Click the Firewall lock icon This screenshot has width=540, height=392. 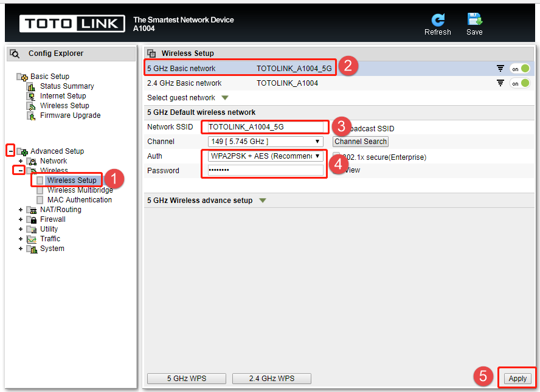32,219
